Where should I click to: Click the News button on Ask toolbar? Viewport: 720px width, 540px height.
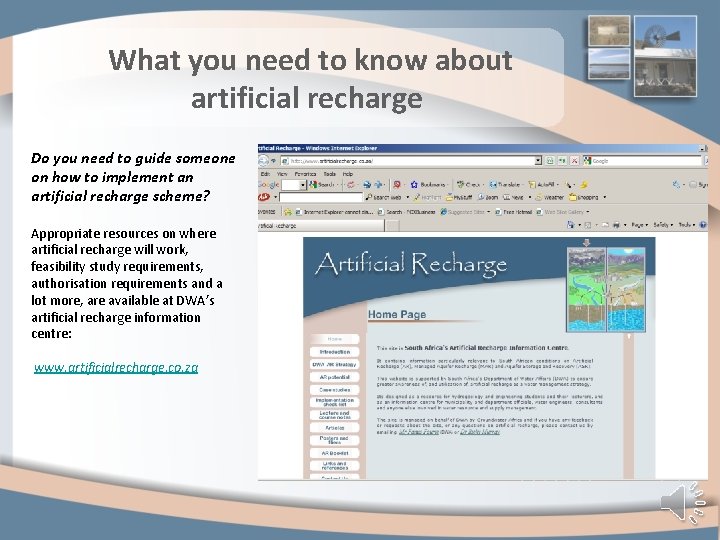tap(513, 197)
